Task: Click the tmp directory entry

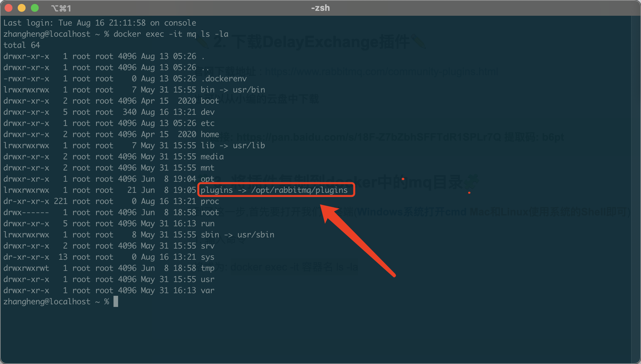Action: click(207, 268)
